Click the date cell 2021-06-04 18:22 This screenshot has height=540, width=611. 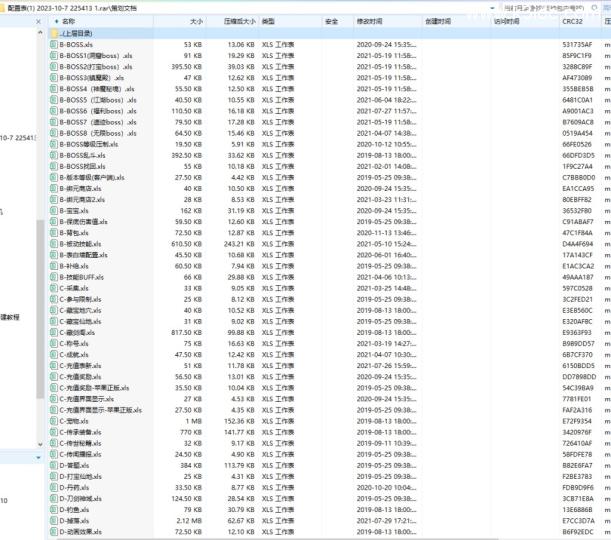click(386, 100)
